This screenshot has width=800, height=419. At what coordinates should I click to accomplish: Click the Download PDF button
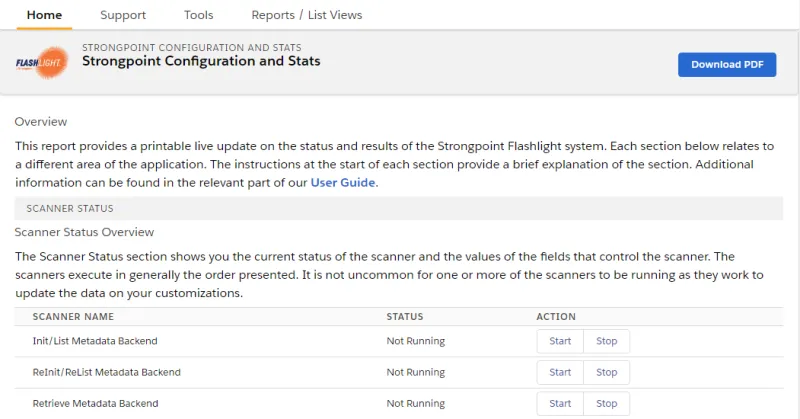click(727, 65)
